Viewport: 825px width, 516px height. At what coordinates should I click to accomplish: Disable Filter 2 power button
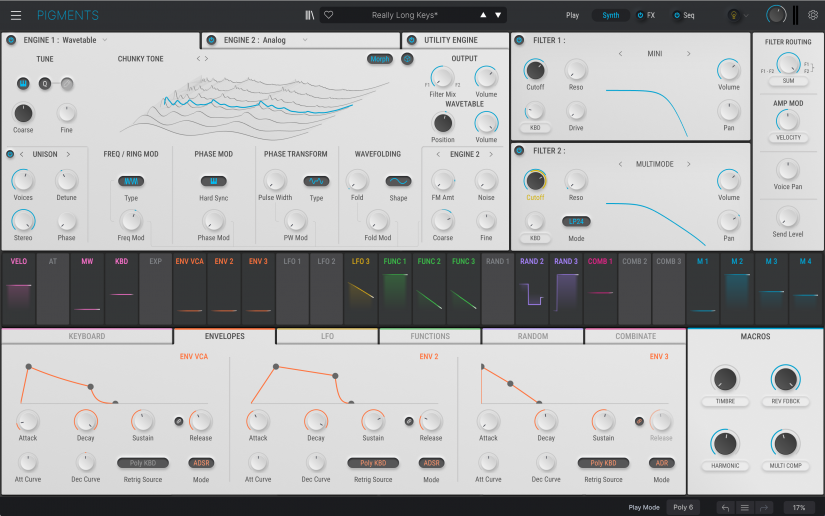click(x=520, y=150)
